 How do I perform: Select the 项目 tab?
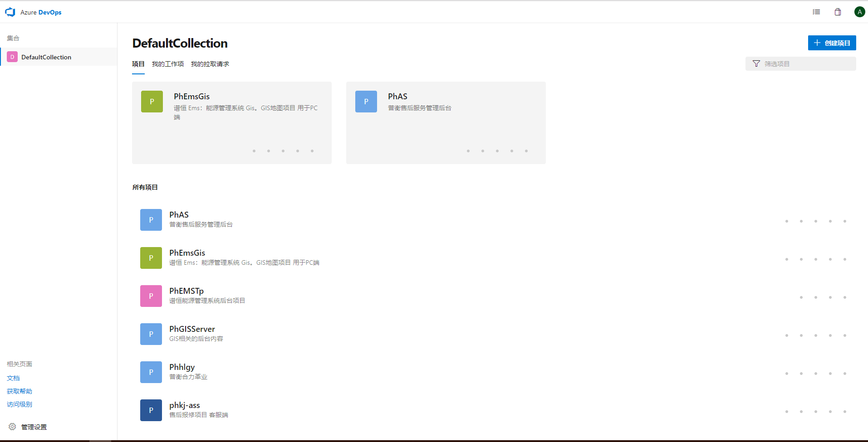click(x=138, y=64)
